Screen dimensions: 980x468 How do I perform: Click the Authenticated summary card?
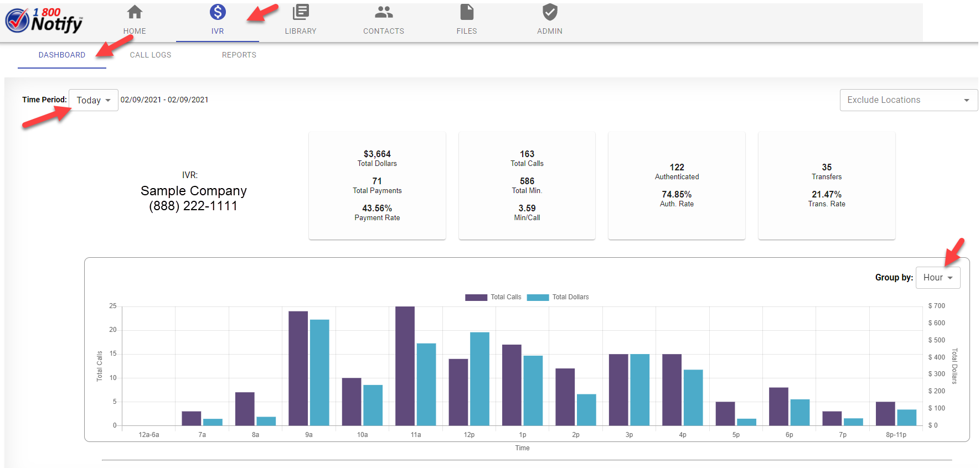pyautogui.click(x=677, y=185)
